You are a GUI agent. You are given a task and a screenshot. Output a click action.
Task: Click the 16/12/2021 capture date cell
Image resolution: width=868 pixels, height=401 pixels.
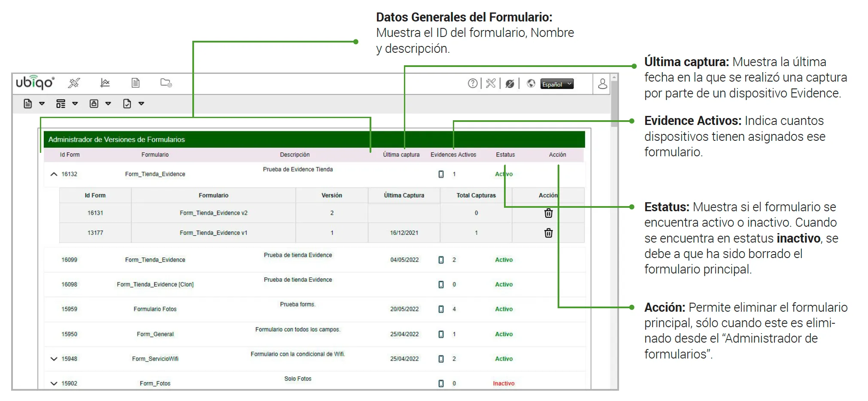pyautogui.click(x=404, y=233)
